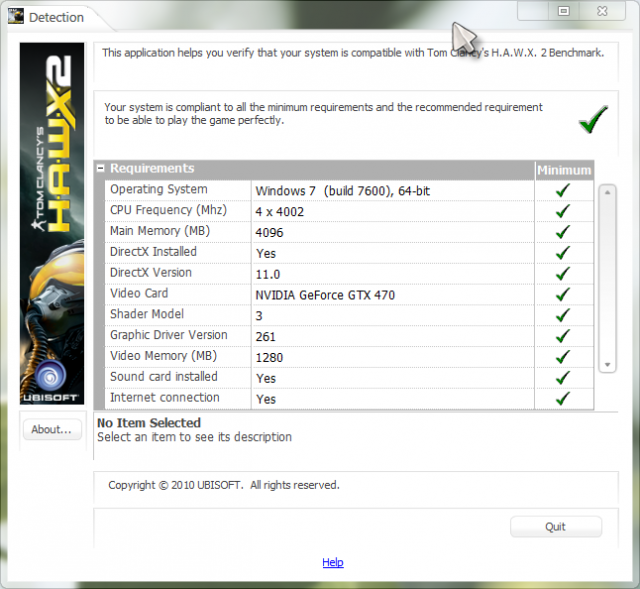Image resolution: width=640 pixels, height=589 pixels.
Task: Click the Minimum column header
Action: [x=564, y=170]
